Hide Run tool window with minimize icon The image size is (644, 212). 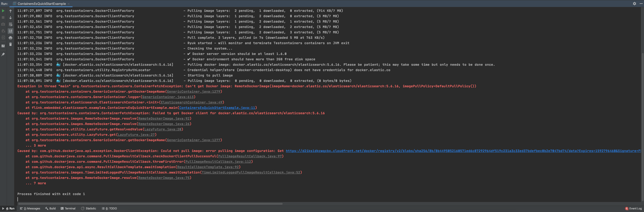click(x=641, y=4)
